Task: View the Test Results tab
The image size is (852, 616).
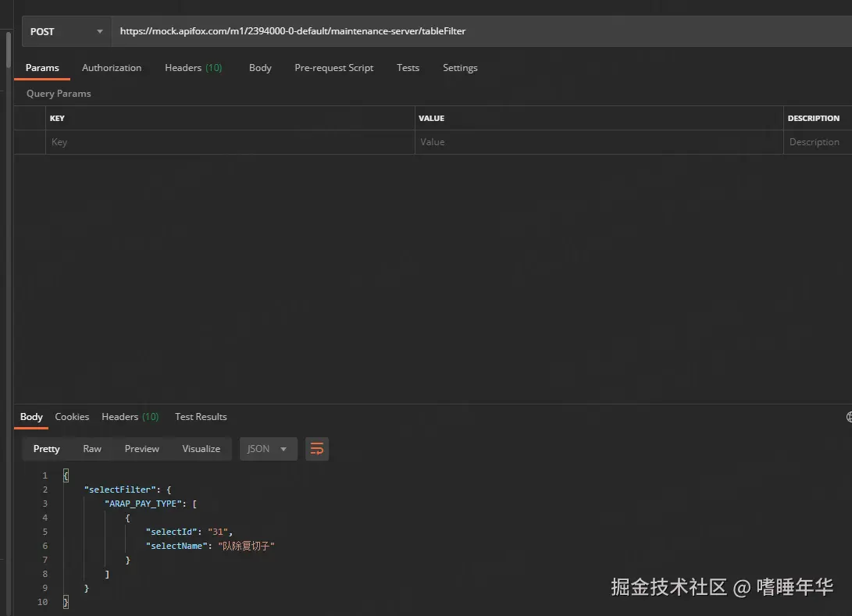Action: 201,417
